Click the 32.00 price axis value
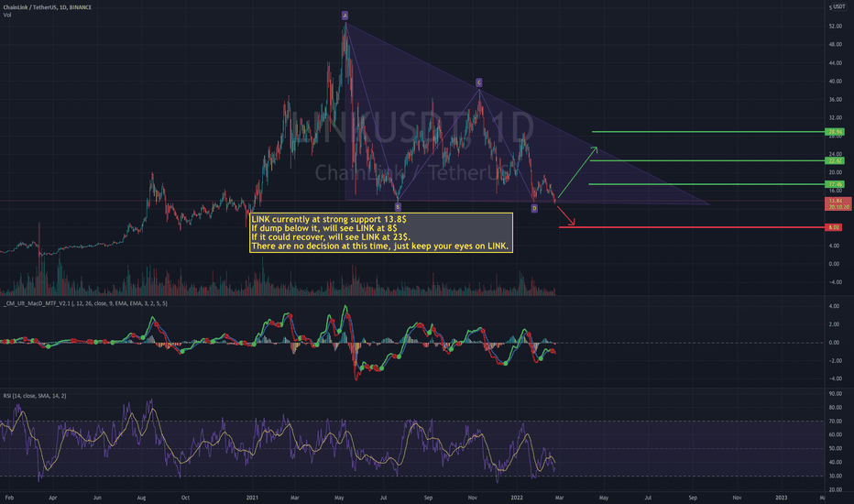This screenshot has height=504, width=854. click(x=835, y=117)
